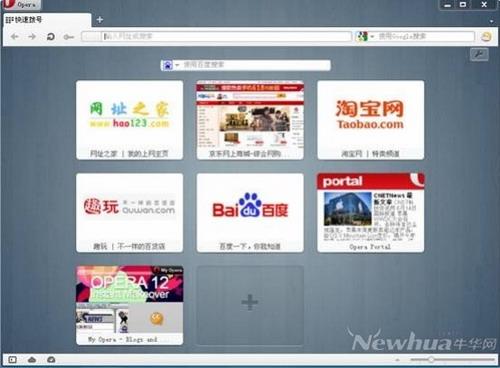Select the Speed Dial tab

coord(47,20)
